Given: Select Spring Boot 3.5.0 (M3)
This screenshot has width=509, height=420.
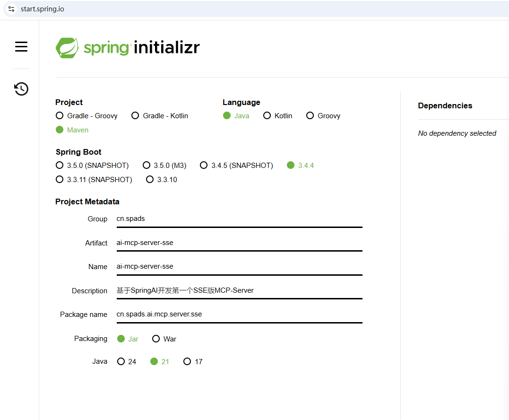Looking at the screenshot, I should 164,166.
